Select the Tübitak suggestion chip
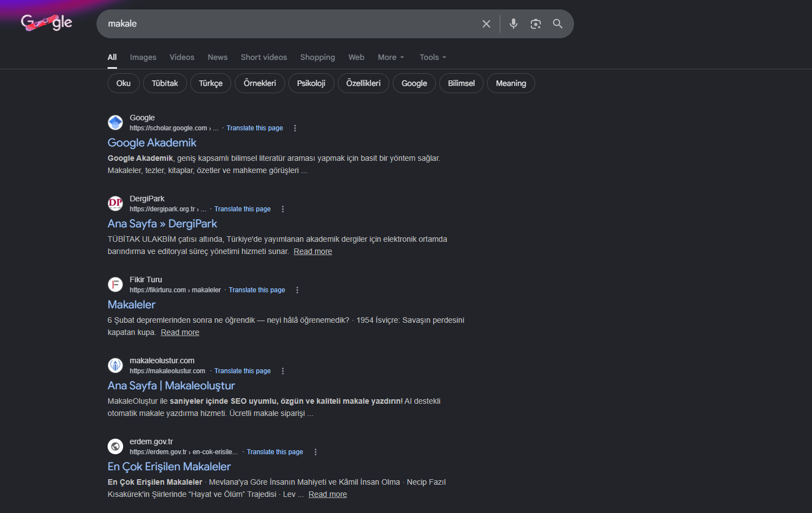The image size is (812, 513). tap(165, 83)
